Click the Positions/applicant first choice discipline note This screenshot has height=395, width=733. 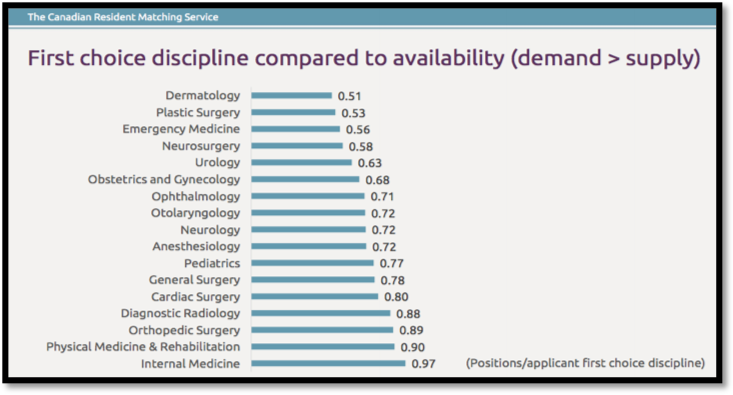(585, 363)
